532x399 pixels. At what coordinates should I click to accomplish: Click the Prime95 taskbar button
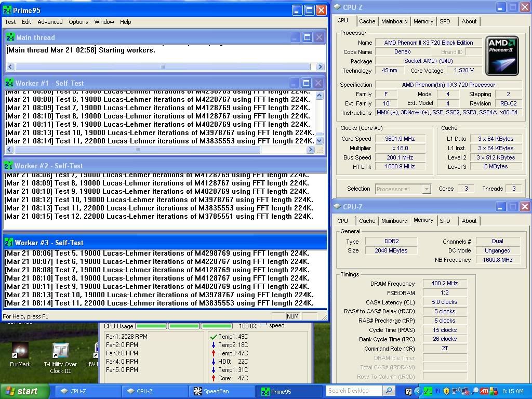coord(288,391)
